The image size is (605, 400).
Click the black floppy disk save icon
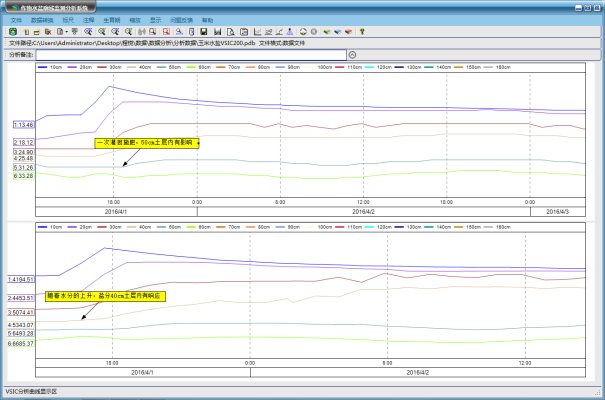pos(204,32)
